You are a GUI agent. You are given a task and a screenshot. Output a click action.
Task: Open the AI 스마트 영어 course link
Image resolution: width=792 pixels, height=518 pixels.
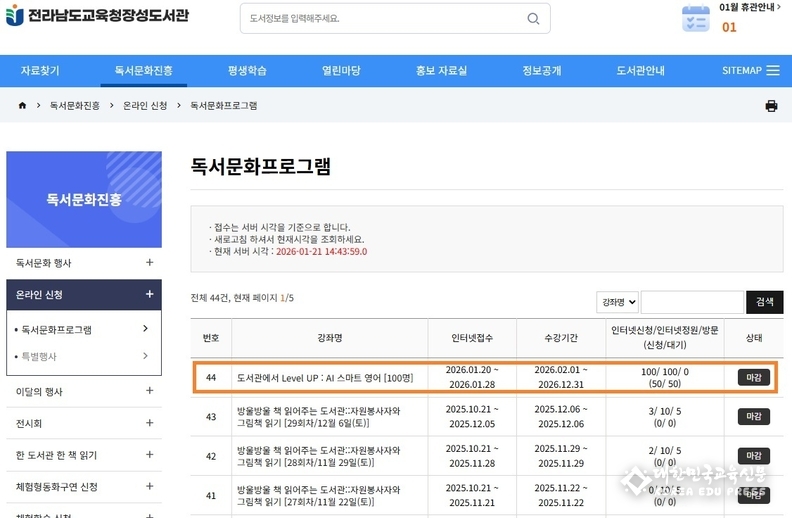(325, 377)
